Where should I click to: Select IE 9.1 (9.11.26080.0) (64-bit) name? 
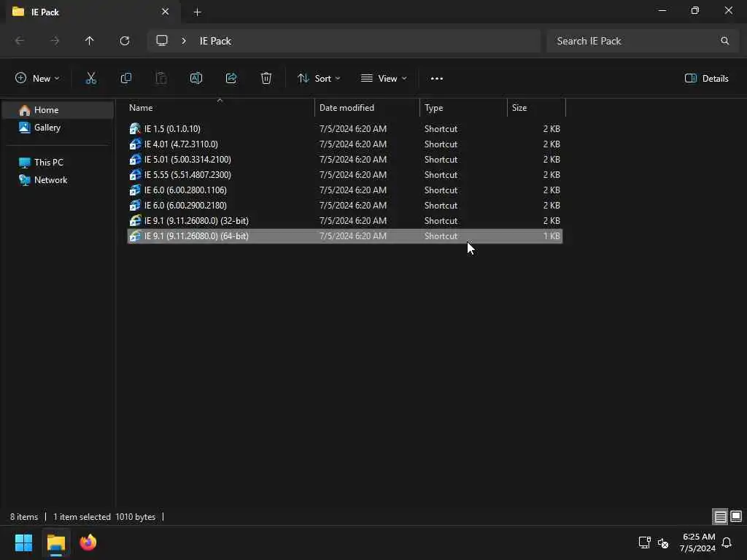(x=196, y=236)
